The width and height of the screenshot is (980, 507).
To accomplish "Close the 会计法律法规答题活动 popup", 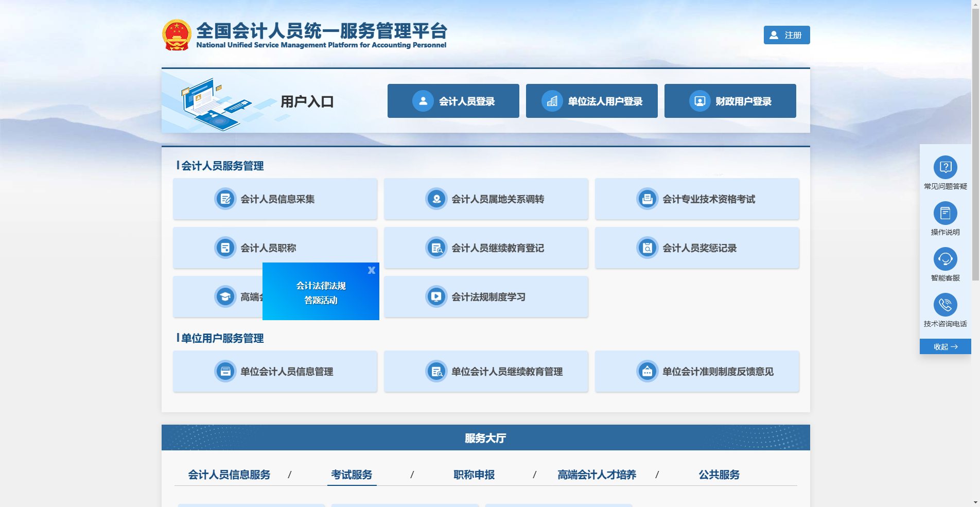I will (372, 270).
